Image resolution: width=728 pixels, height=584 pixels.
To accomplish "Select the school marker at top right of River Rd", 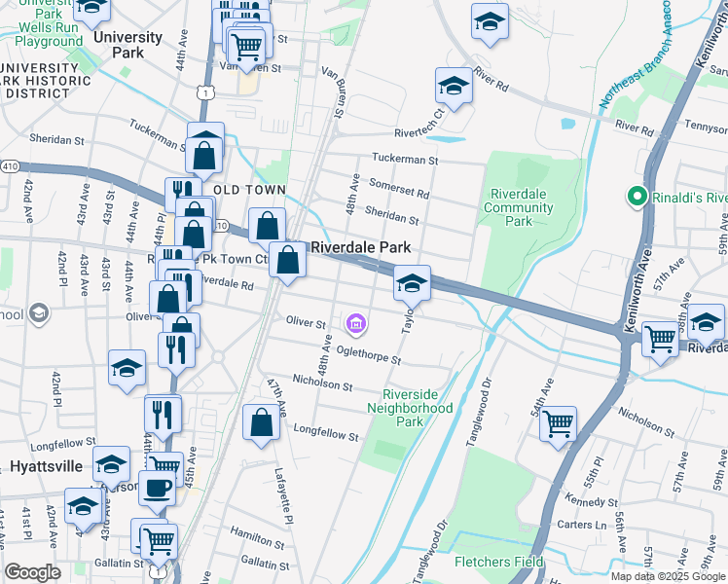I will pos(490,24).
